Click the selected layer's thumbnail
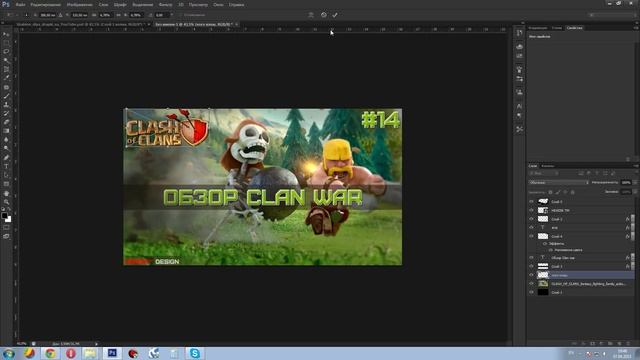 point(543,275)
